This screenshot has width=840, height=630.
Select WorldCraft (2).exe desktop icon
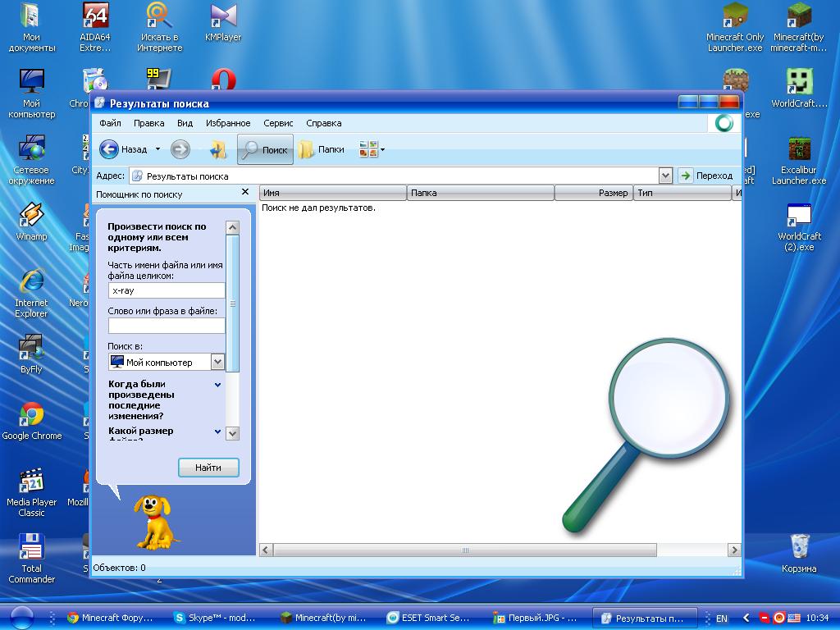tap(799, 226)
